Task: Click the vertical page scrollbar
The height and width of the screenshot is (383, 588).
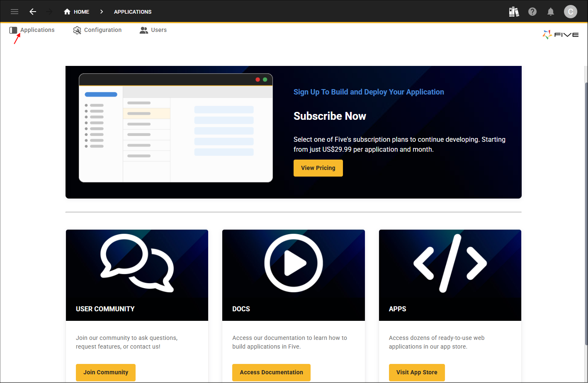Action: pos(586,207)
